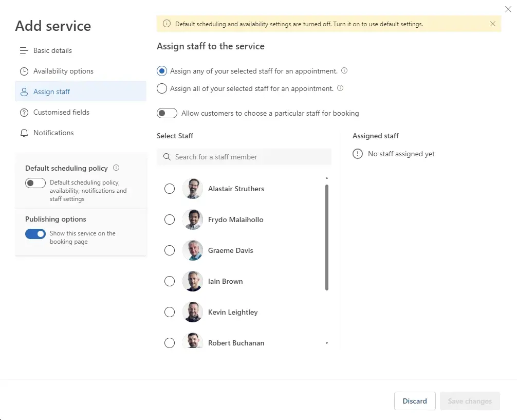This screenshot has width=517, height=420.
Task: Go to Availability options section
Action: click(63, 71)
